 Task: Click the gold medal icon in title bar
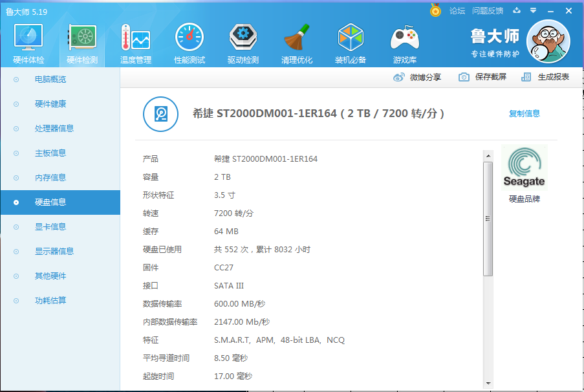[x=435, y=10]
